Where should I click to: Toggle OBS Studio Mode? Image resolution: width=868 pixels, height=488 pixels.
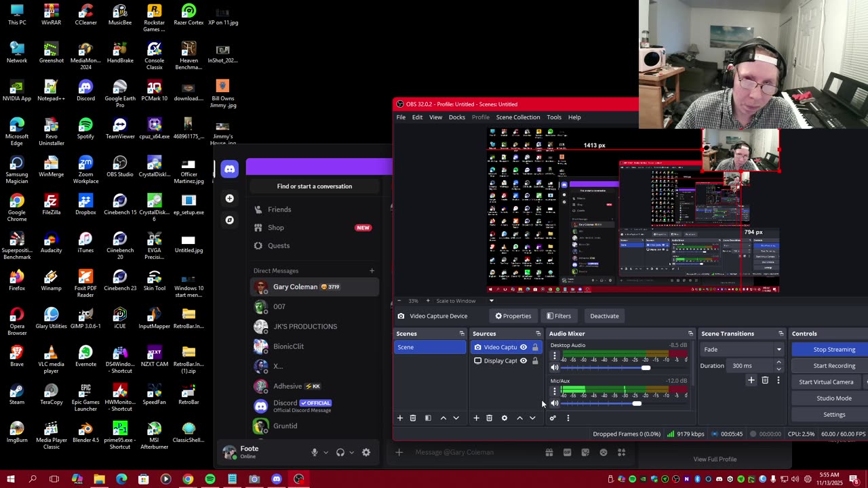click(833, 399)
